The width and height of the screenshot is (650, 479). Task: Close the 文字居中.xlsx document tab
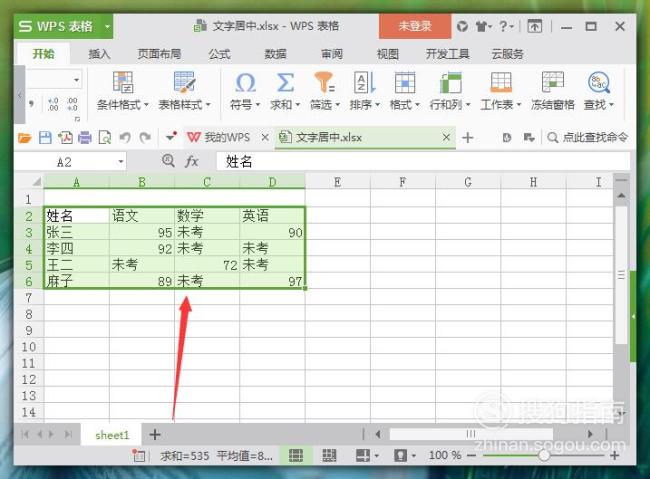(446, 137)
